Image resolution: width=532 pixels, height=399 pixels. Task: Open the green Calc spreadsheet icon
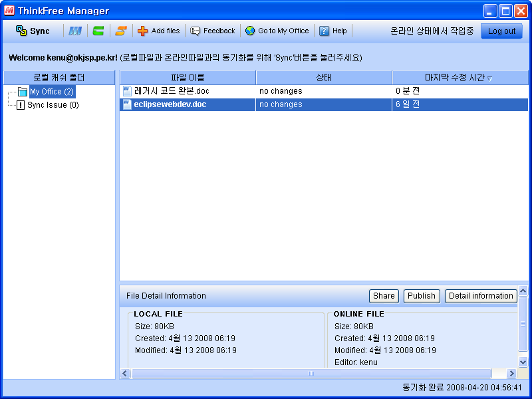coord(98,31)
